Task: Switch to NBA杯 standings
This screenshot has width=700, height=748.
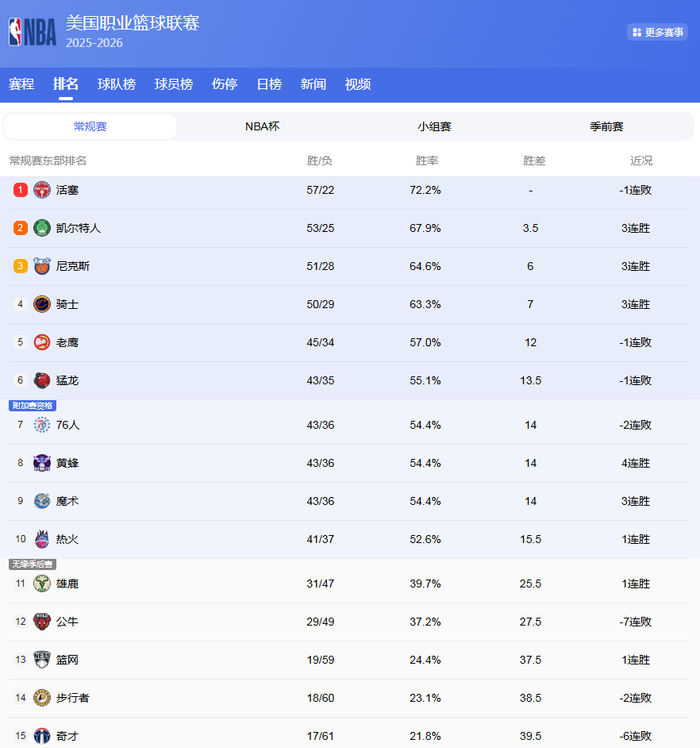Action: tap(262, 126)
